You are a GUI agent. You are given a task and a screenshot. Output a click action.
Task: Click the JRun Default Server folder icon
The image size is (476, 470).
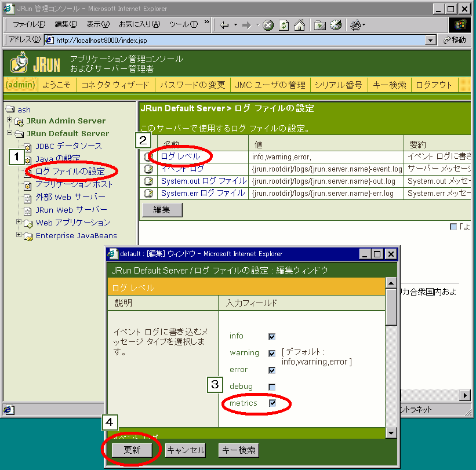coord(19,134)
